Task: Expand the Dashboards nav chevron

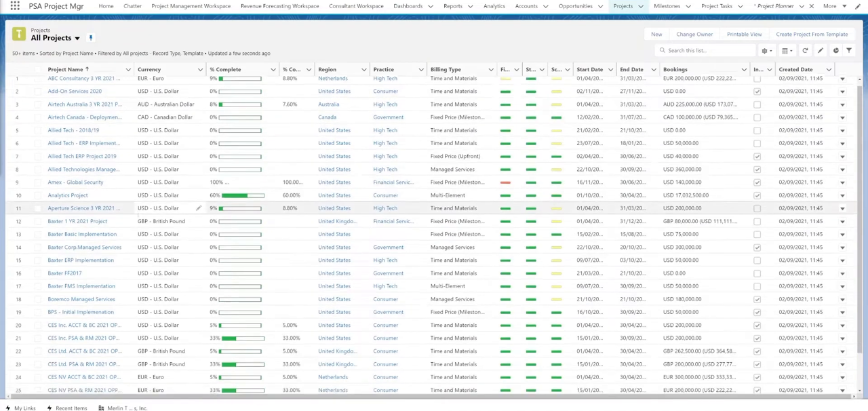Action: pos(431,7)
